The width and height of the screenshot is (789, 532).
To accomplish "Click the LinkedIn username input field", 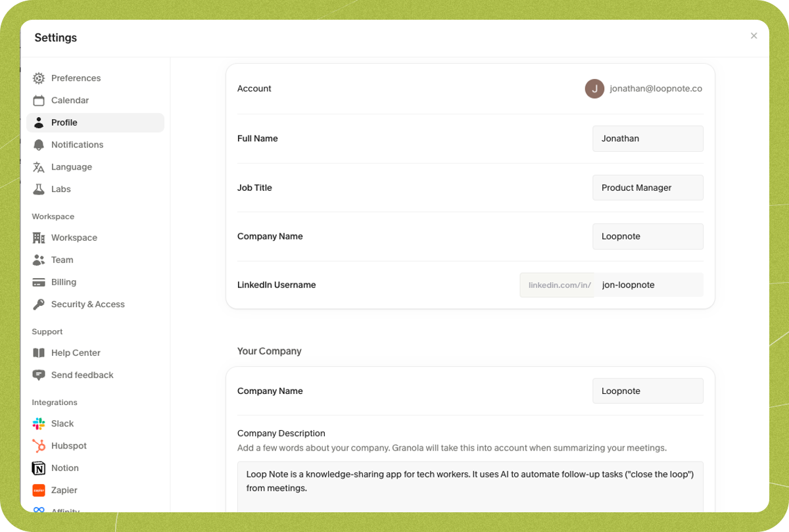I will pos(648,285).
